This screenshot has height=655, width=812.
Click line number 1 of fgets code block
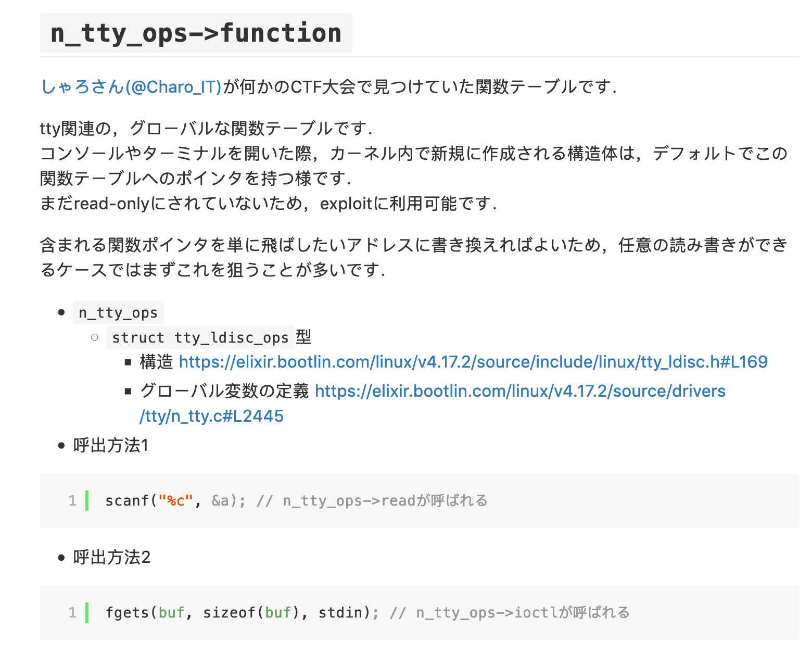tap(72, 613)
